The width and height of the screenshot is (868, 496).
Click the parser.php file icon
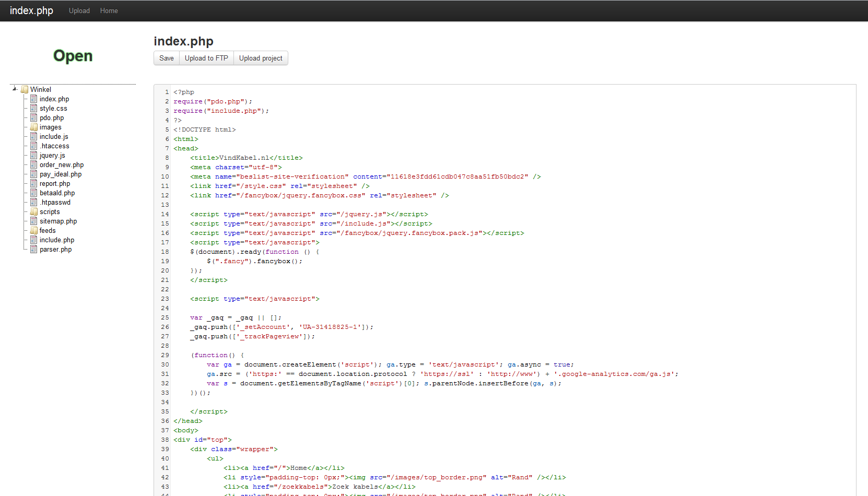point(34,249)
